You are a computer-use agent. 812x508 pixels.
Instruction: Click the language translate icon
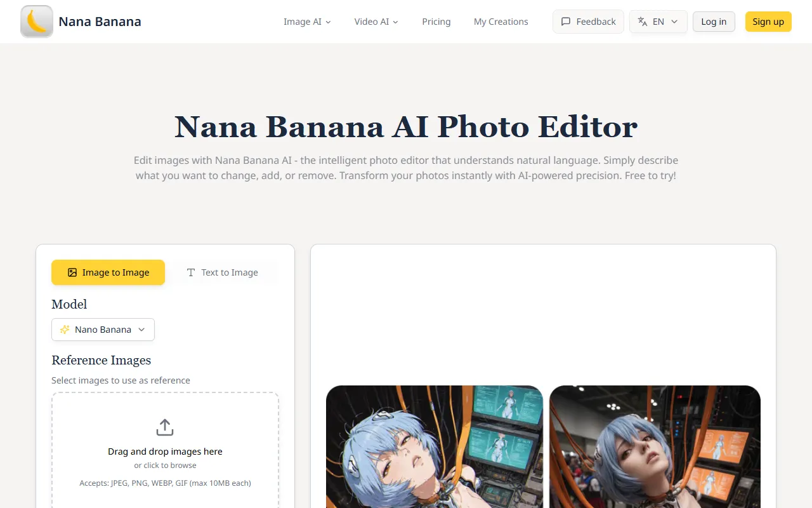tap(643, 22)
